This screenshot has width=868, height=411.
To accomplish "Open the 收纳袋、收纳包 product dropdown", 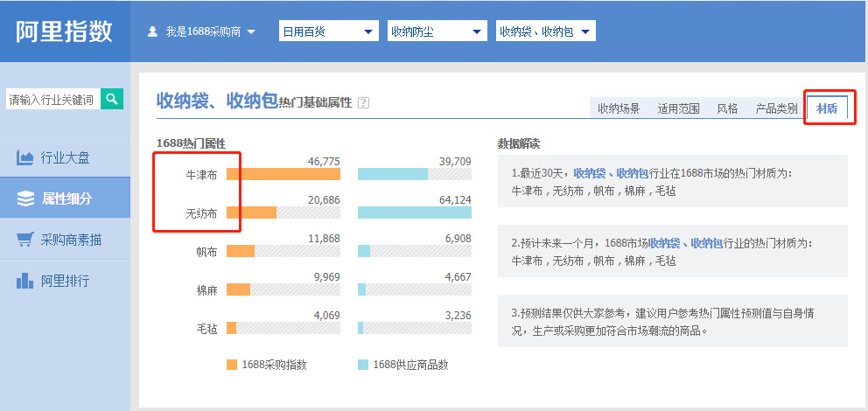I will click(546, 31).
